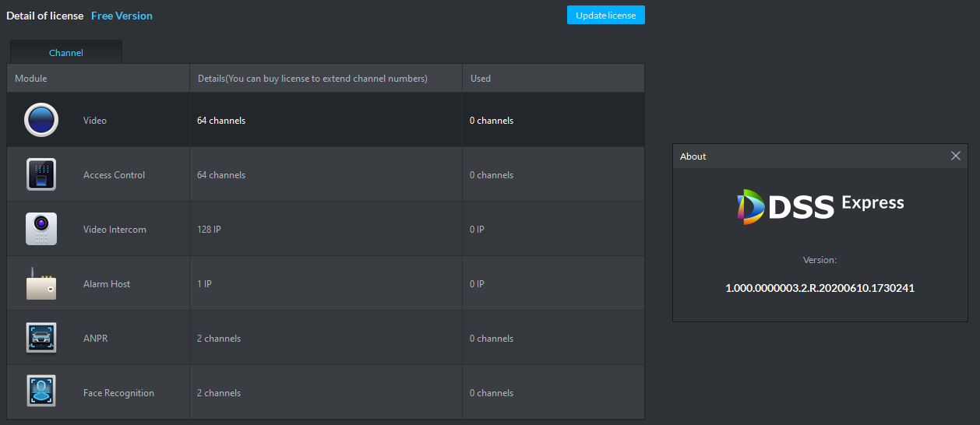980x425 pixels.
Task: Click the Used column header
Action: point(481,79)
